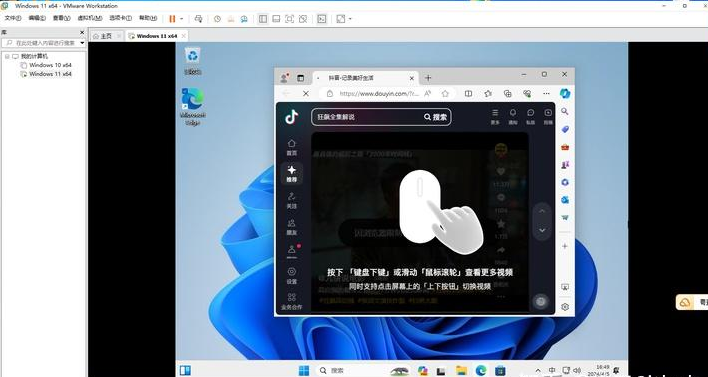Collapse the 我的计算机 tree node
This screenshot has width=708, height=377.
[x=7, y=56]
